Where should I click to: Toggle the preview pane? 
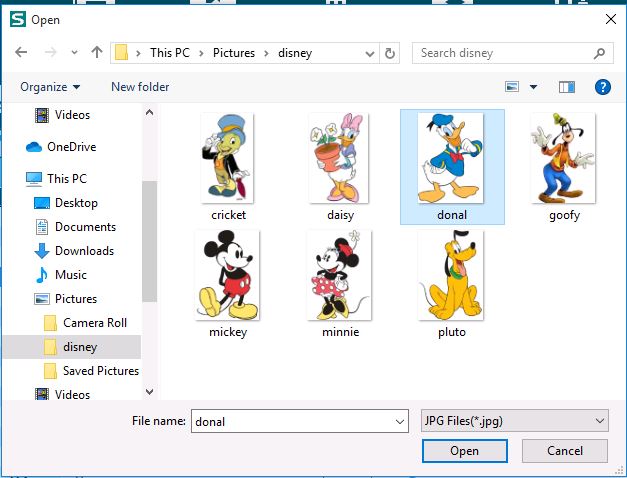[567, 87]
